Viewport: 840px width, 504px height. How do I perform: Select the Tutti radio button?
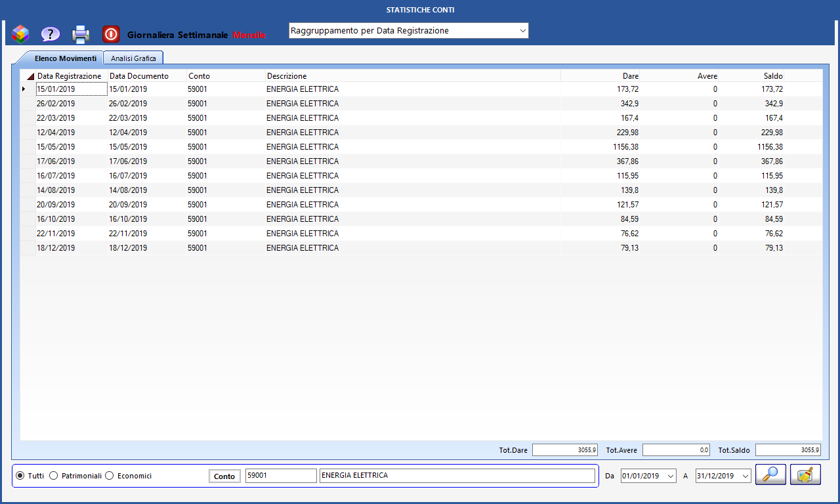[20, 476]
